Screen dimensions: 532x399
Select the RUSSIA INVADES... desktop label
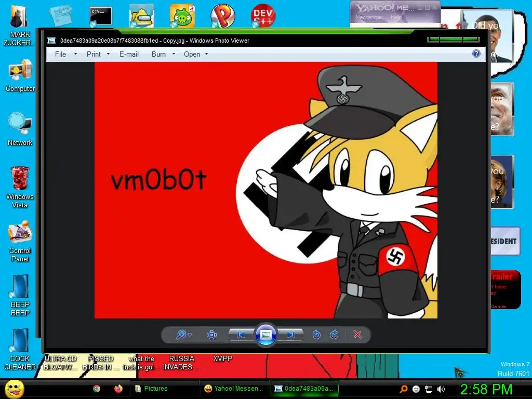pos(181,363)
